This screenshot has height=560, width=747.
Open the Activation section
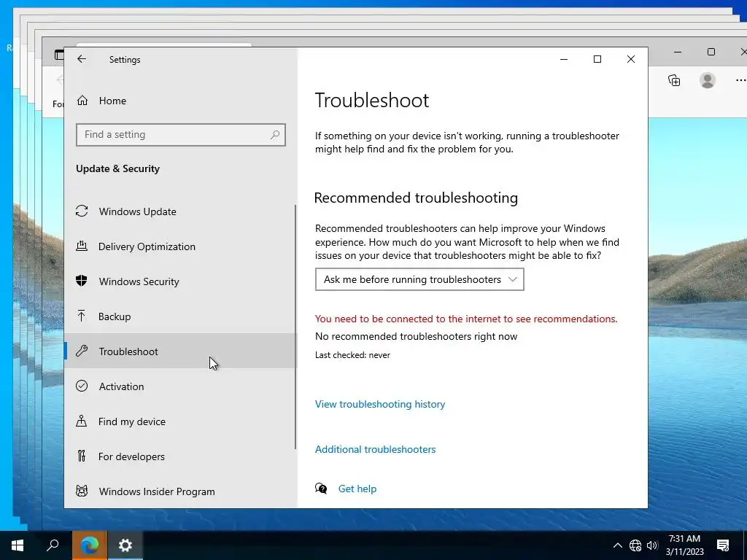click(x=180, y=386)
